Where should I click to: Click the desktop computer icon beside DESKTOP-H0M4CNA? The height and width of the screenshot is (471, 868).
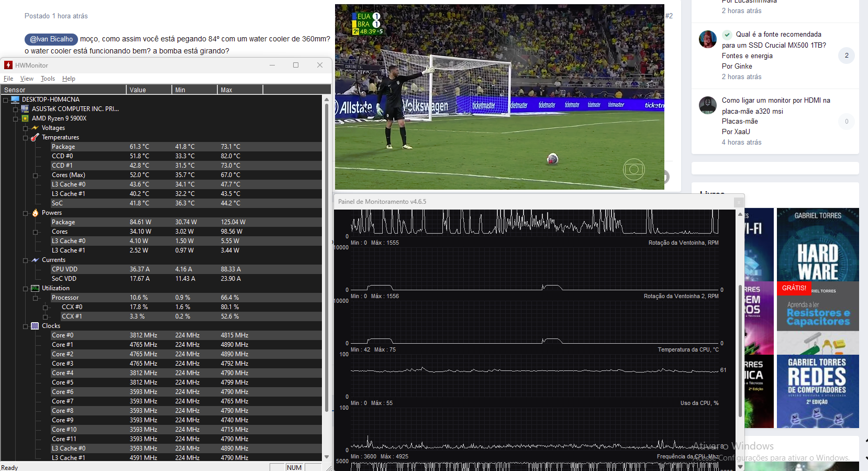(15, 99)
